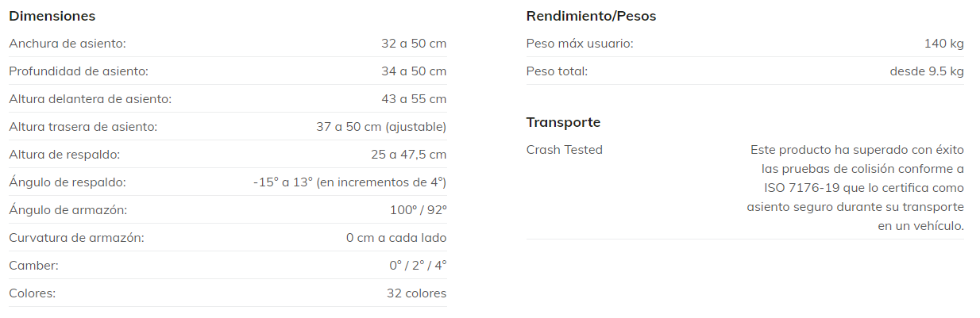Click the Transporte section heading

coord(563,122)
